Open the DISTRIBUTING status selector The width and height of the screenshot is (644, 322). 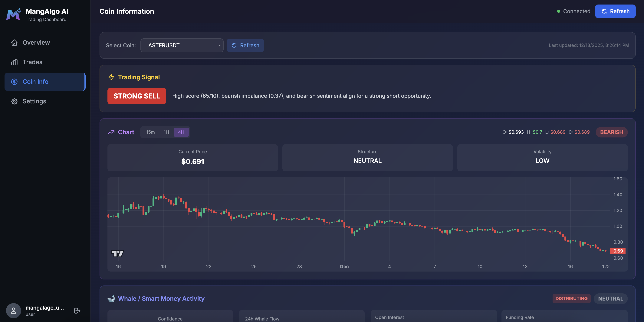click(571, 298)
